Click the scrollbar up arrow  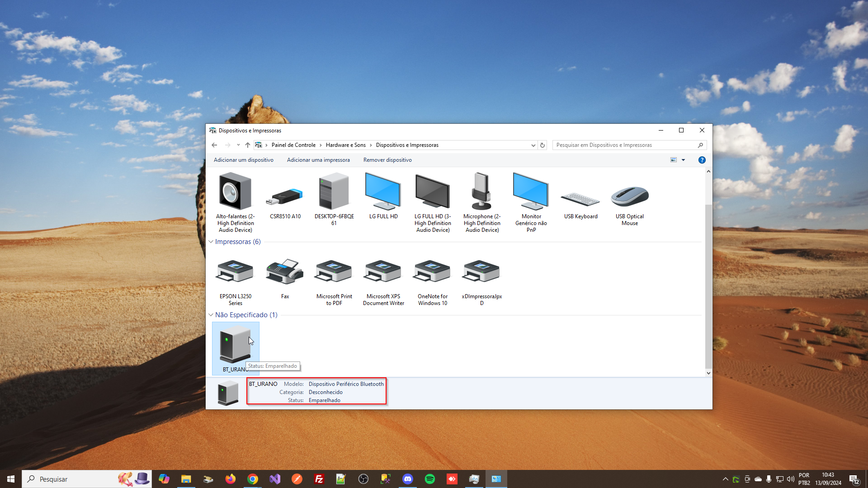tap(708, 171)
